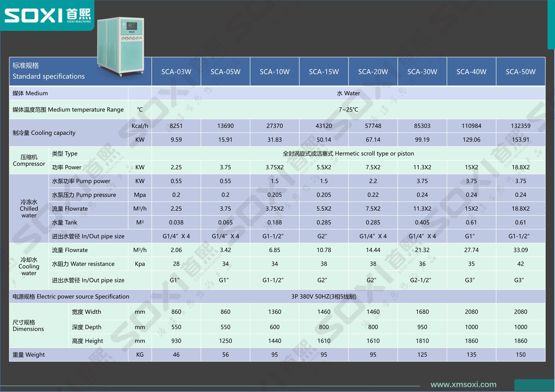Select the SCA-05W model column header
The image size is (555, 392).
(225, 72)
